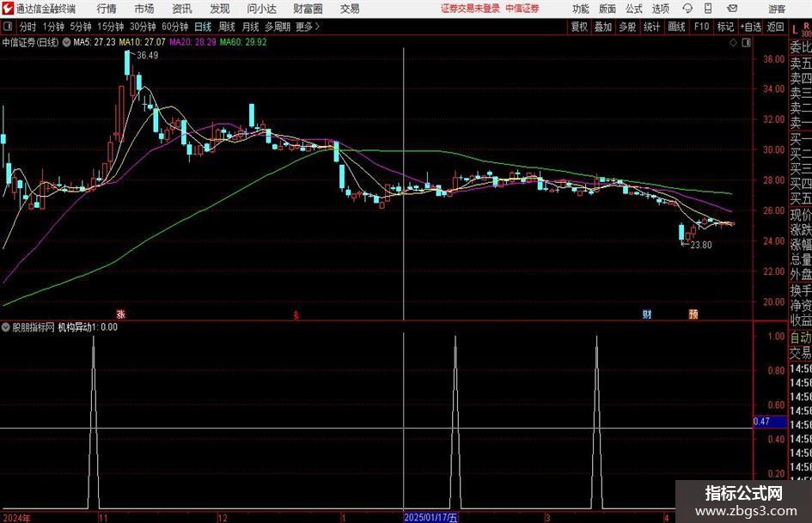Select the 月线 monthly chart tab
This screenshot has width=812, height=523.
click(251, 27)
